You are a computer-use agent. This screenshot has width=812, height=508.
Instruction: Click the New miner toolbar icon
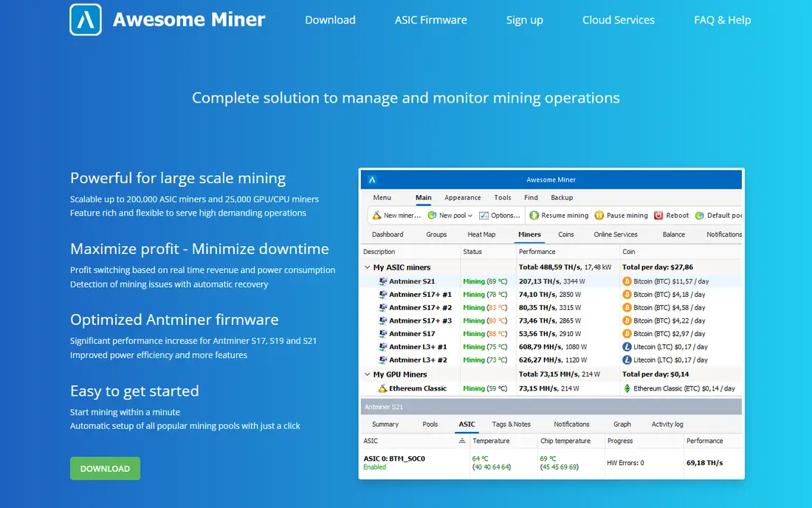tap(376, 216)
